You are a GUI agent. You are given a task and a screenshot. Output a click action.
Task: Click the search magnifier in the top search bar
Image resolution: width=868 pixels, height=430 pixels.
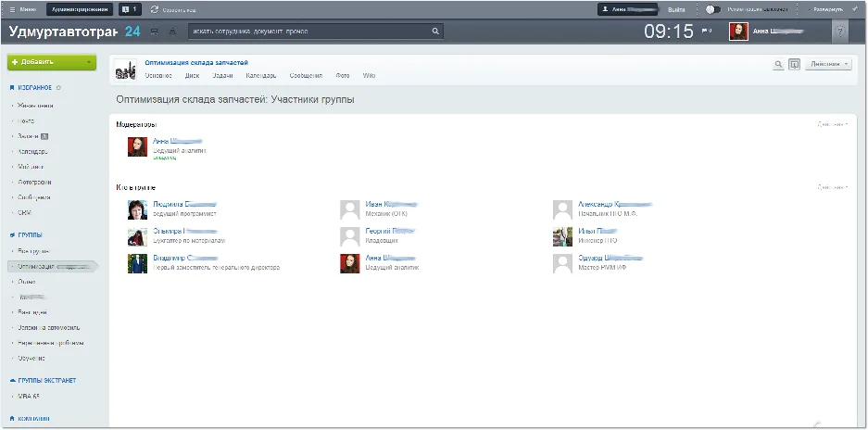(435, 32)
